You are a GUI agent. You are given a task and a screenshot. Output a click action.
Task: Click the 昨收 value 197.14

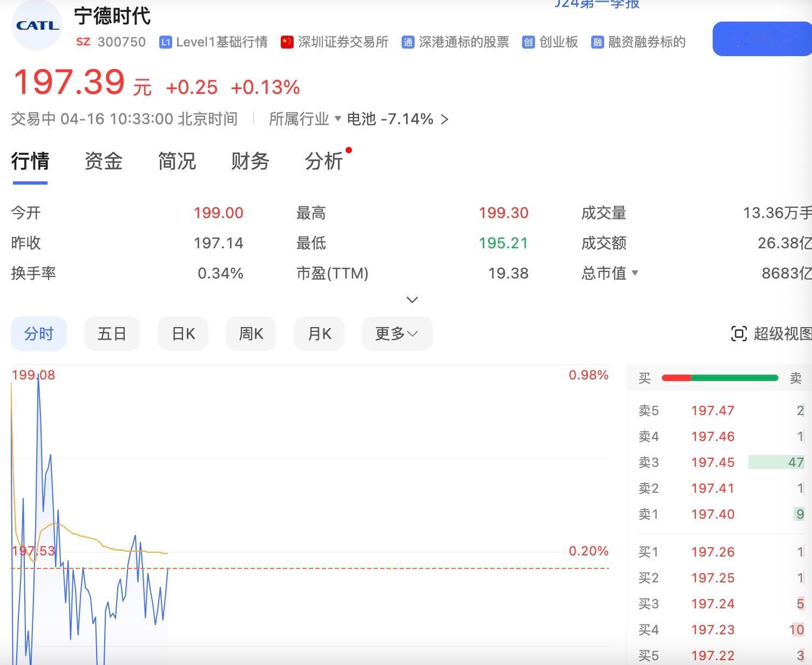219,243
